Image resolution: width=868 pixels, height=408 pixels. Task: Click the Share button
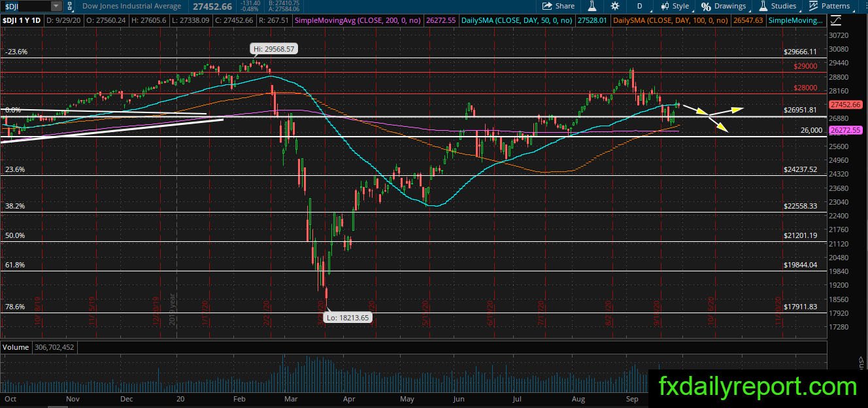click(559, 6)
